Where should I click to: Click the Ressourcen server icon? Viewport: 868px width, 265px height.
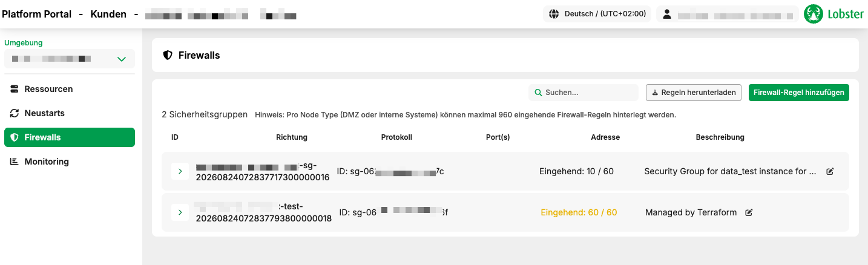tap(15, 89)
